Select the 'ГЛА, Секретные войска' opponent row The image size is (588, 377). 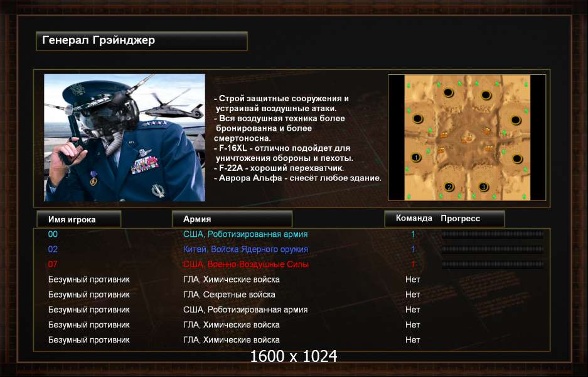229,295
